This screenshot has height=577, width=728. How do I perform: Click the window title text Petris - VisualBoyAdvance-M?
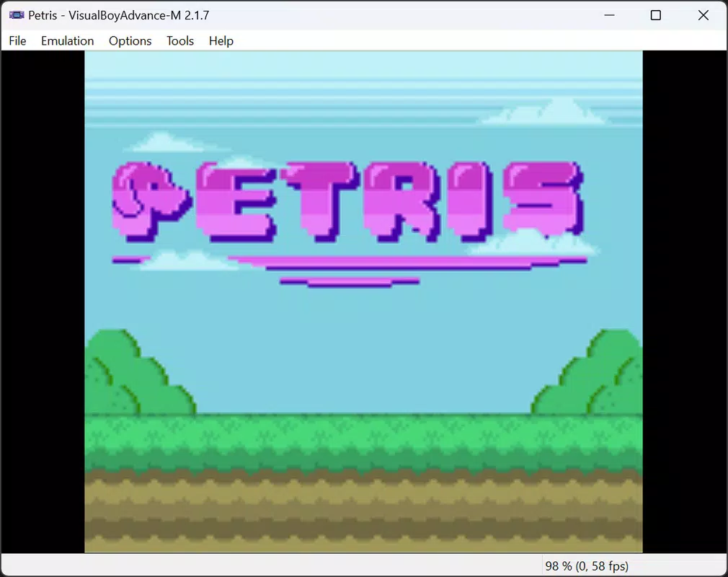point(118,15)
